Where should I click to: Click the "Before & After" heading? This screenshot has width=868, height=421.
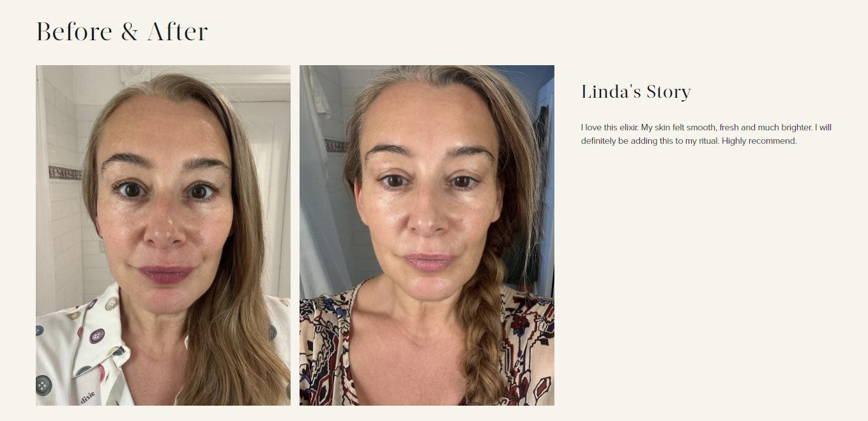[122, 32]
